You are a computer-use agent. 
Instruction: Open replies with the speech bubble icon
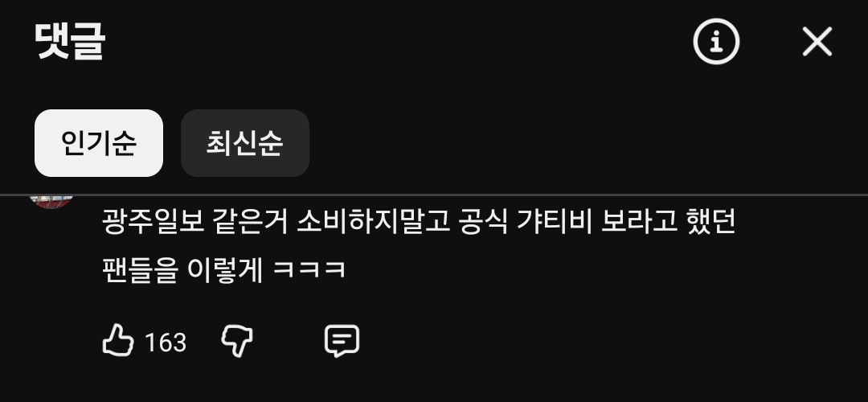[x=342, y=341]
